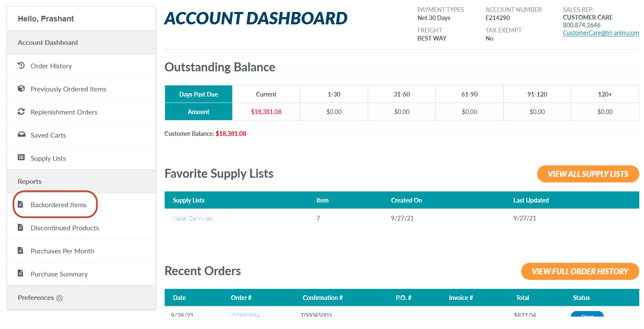Open the Reports menu section
644x329 pixels.
30,182
